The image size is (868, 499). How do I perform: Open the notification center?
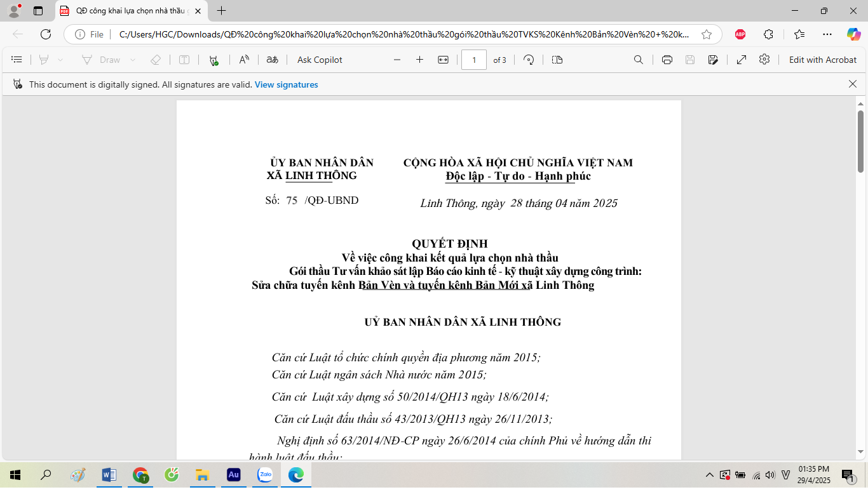848,476
